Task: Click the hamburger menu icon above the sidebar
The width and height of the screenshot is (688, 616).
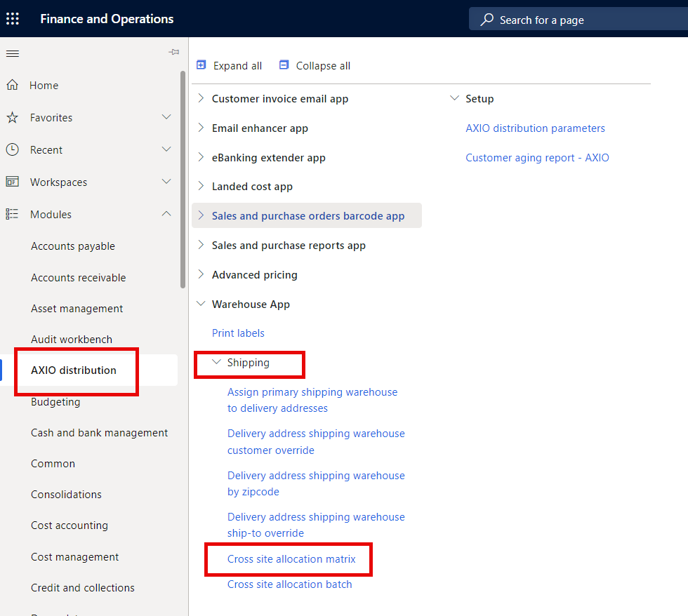Action: click(12, 53)
